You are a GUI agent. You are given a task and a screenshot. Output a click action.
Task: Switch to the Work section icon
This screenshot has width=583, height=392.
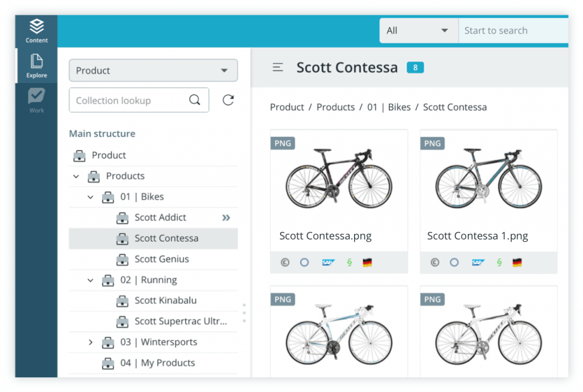pos(36,100)
